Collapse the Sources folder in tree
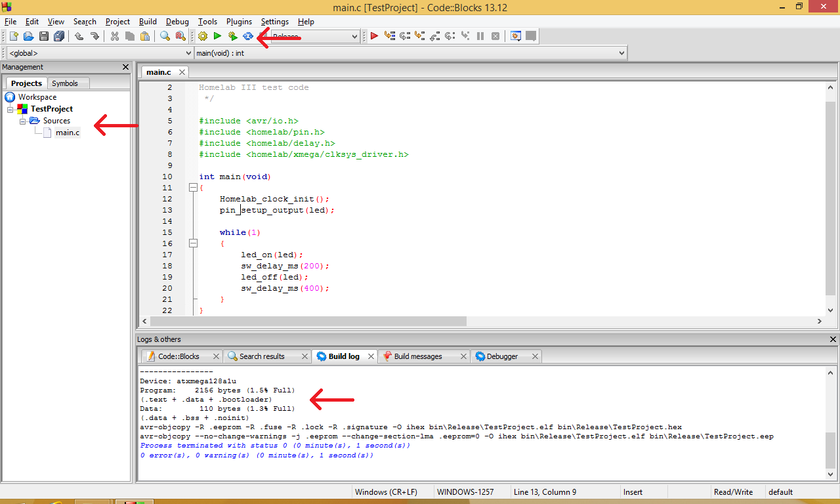Image resolution: width=840 pixels, height=504 pixels. point(23,121)
